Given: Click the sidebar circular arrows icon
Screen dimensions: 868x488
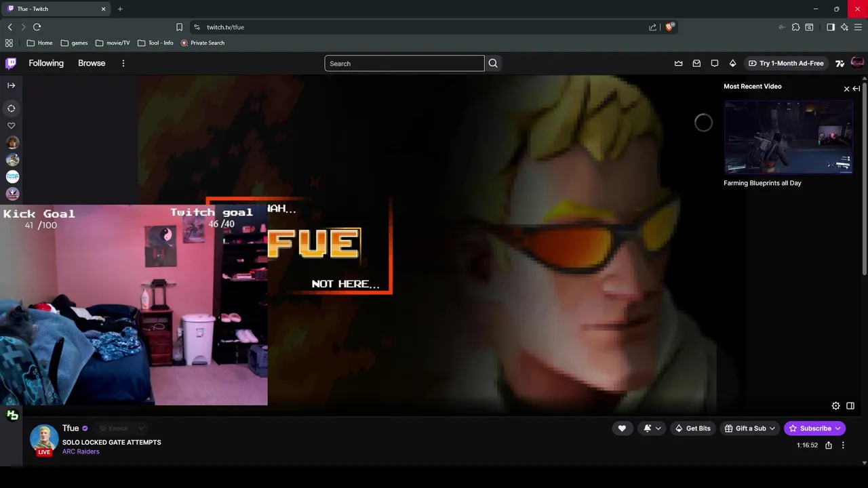Looking at the screenshot, I should click(11, 108).
